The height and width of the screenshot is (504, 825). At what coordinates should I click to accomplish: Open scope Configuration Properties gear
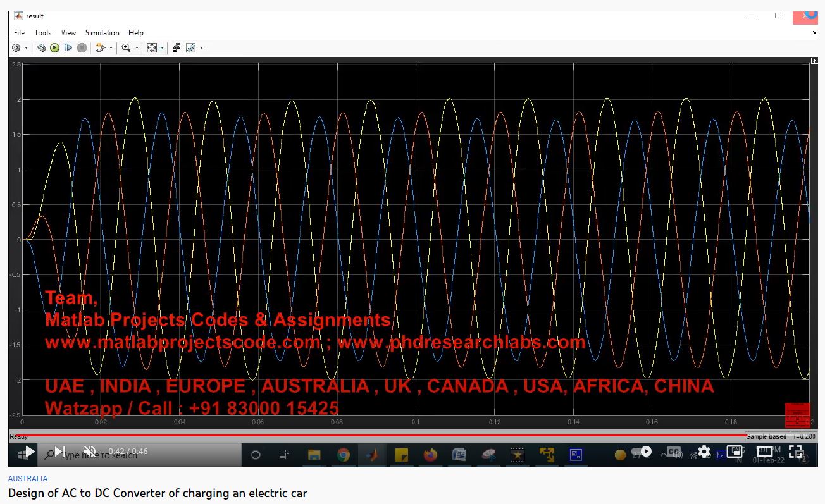(x=16, y=48)
